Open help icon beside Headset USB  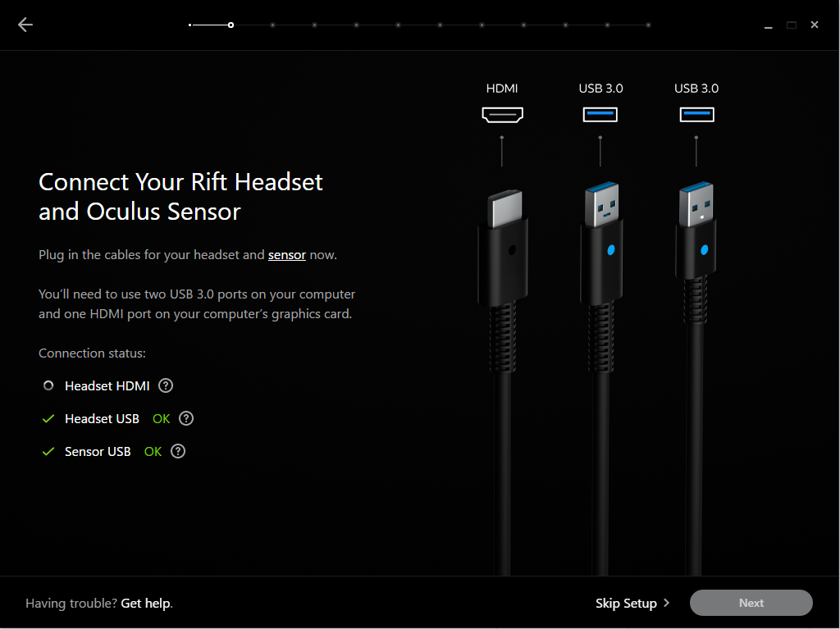click(x=186, y=418)
